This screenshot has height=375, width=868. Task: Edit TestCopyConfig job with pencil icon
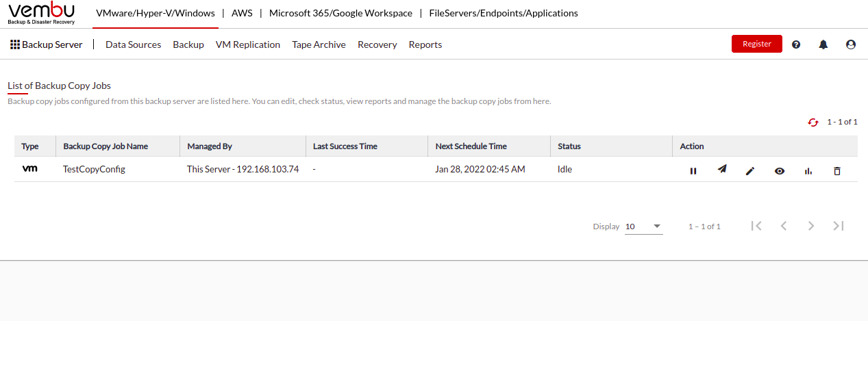click(750, 171)
